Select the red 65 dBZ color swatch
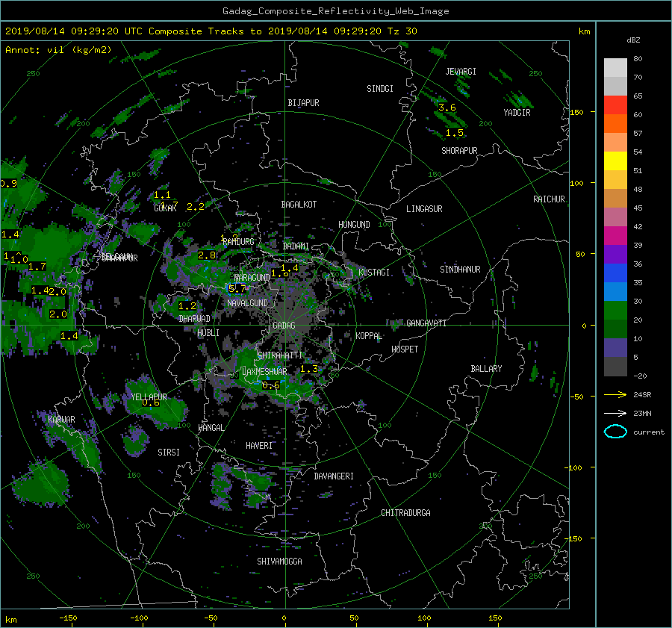The width and height of the screenshot is (672, 628). 615,105
